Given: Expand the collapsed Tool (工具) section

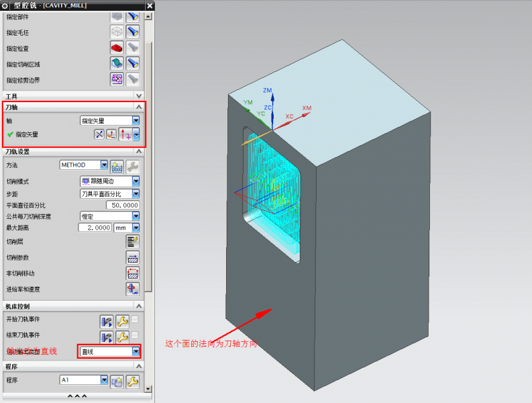Looking at the screenshot, I should pyautogui.click(x=139, y=96).
